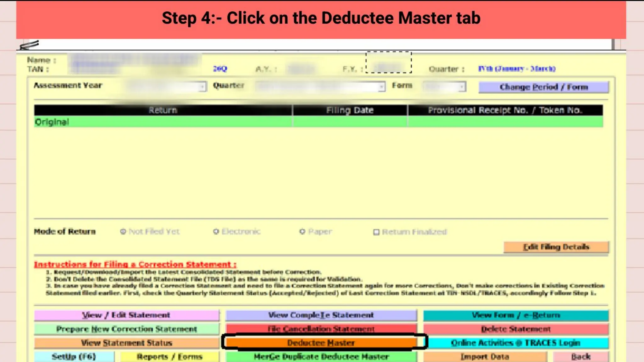The width and height of the screenshot is (644, 362).
Task: Open View / Edit Statement
Action: [x=126, y=315]
